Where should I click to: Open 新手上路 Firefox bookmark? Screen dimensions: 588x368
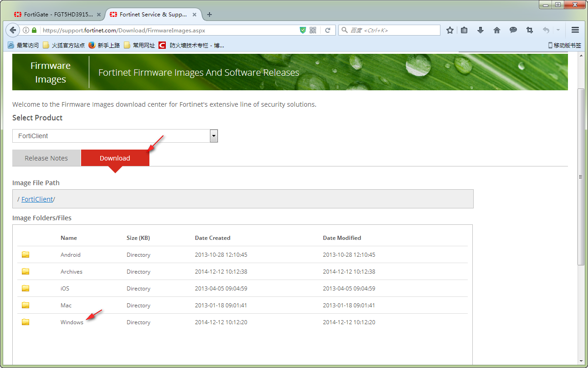click(x=104, y=45)
